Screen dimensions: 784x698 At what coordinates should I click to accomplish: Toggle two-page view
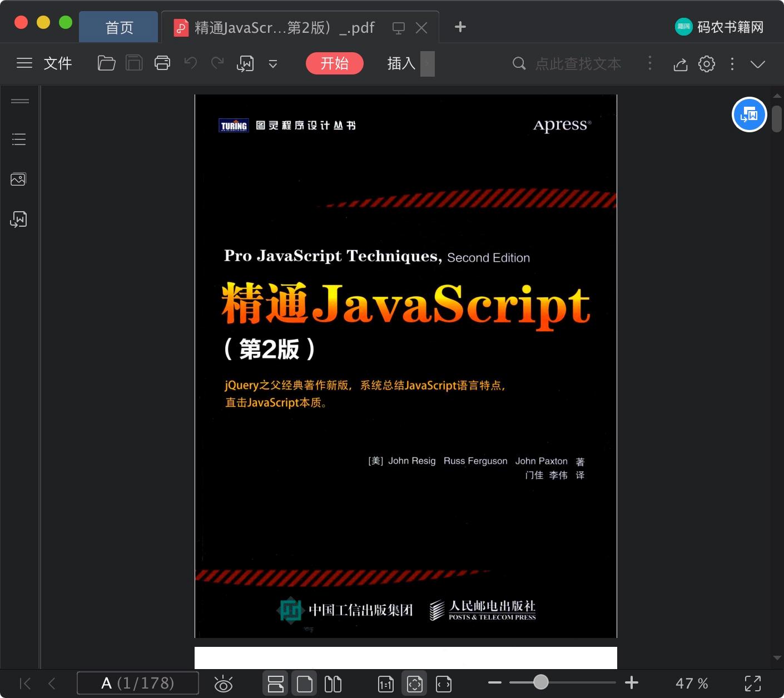[333, 684]
